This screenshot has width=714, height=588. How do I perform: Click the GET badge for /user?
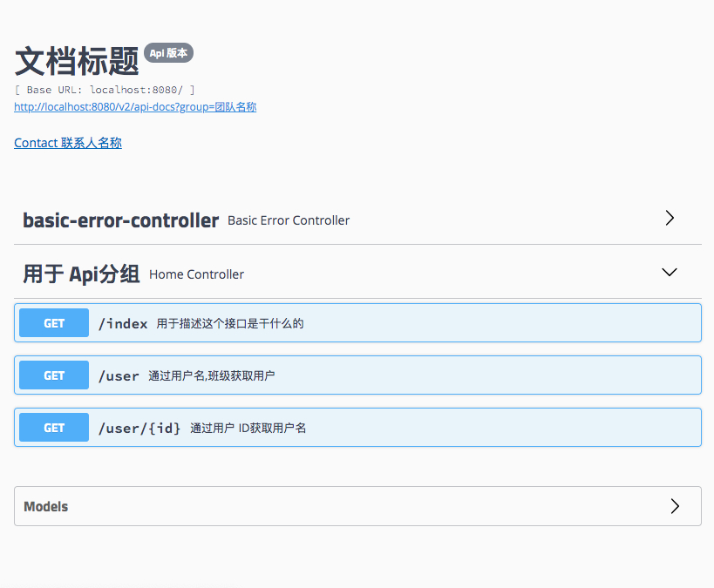(x=54, y=375)
